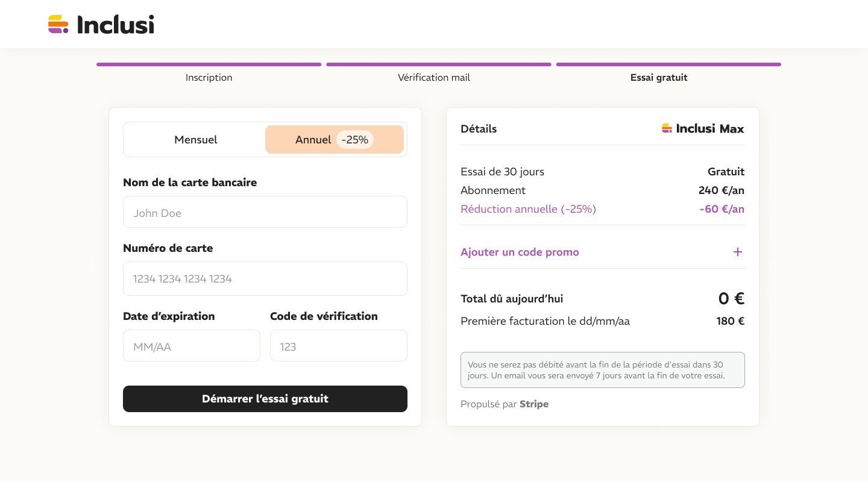Click into the Numéro de carte field

point(265,278)
